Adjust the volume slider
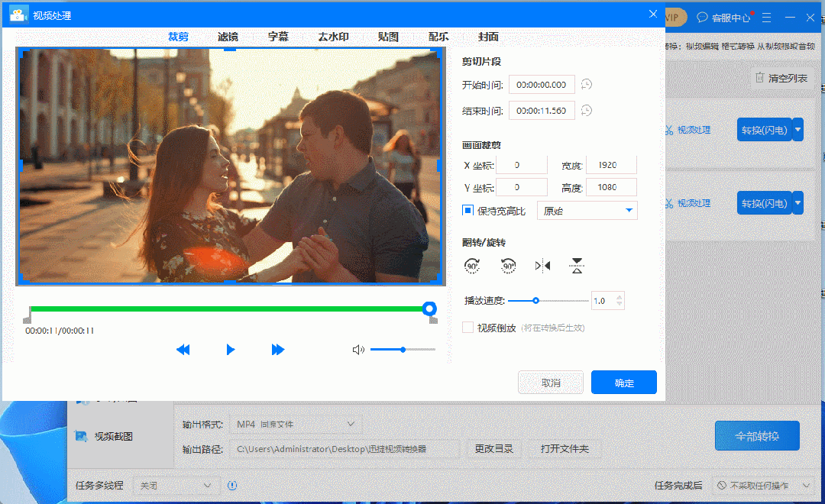Image resolution: width=825 pixels, height=504 pixels. pyautogui.click(x=403, y=350)
